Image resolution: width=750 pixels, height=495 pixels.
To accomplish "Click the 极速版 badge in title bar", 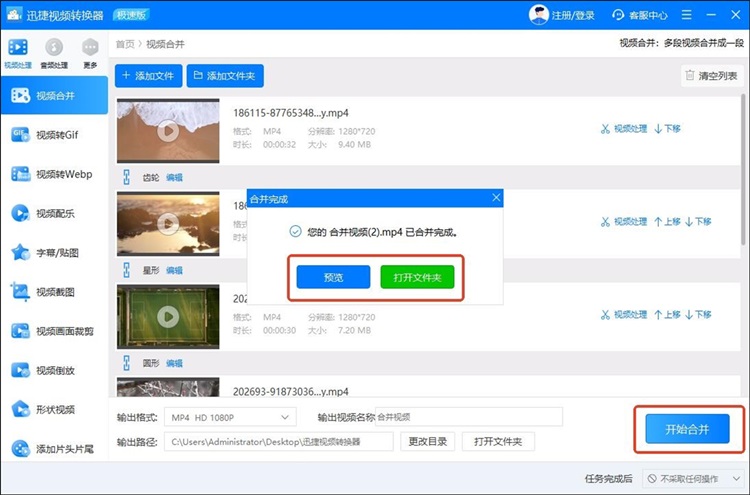I will click(x=131, y=15).
